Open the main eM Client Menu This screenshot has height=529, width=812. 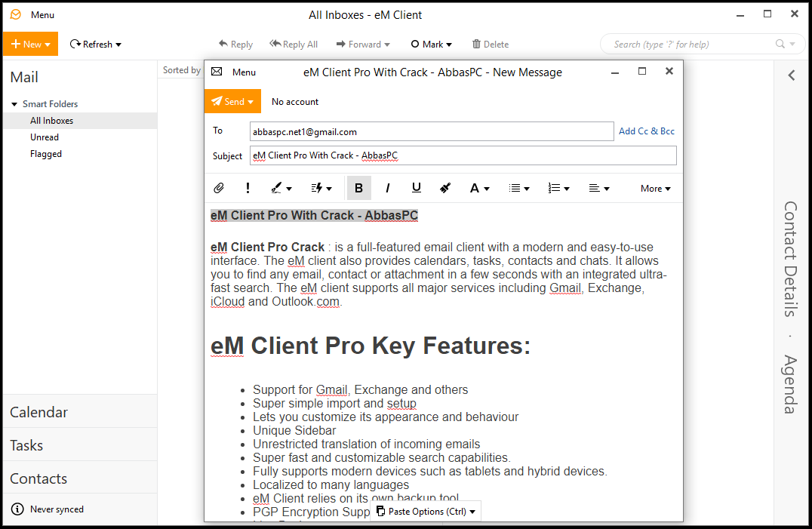[x=42, y=15]
